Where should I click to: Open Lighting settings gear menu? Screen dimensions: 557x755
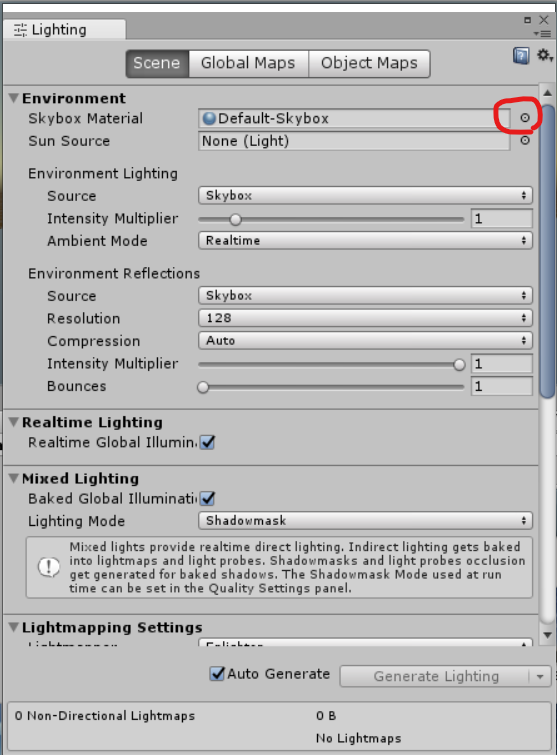[x=544, y=55]
